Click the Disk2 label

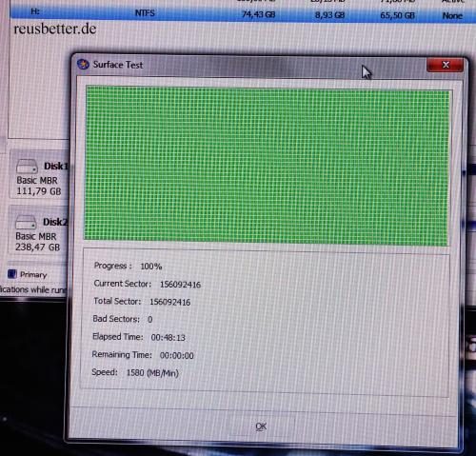click(55, 222)
